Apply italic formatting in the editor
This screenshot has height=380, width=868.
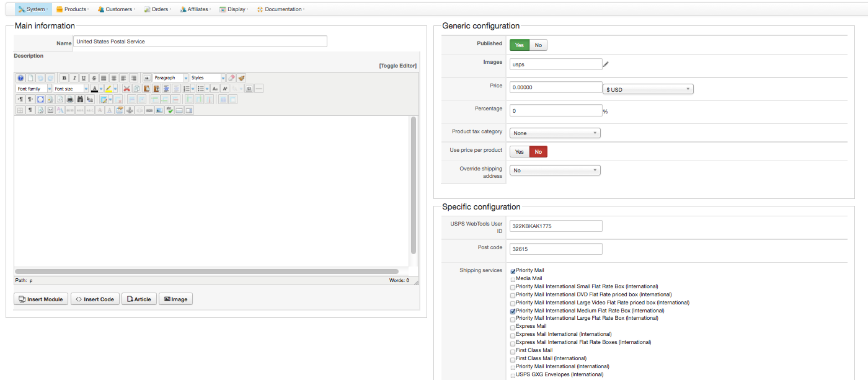click(x=74, y=78)
